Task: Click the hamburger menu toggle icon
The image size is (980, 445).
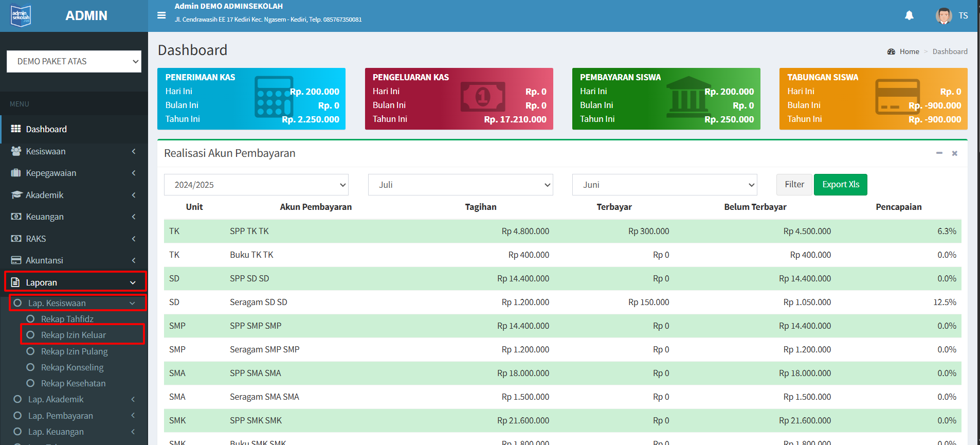Action: [161, 15]
